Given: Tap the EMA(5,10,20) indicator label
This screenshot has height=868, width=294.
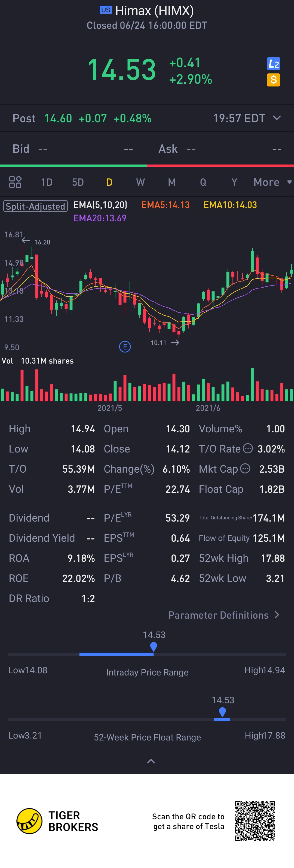Looking at the screenshot, I should click(x=100, y=205).
